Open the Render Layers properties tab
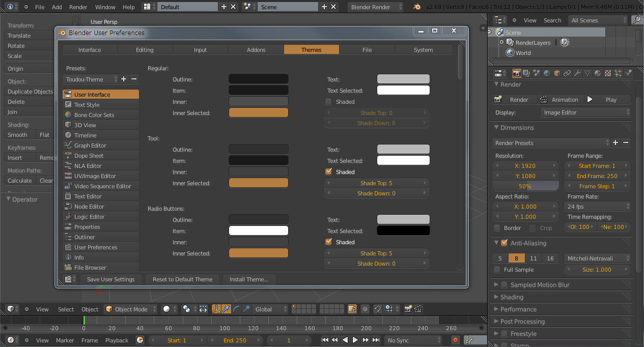This screenshot has width=644, height=347. click(526, 73)
